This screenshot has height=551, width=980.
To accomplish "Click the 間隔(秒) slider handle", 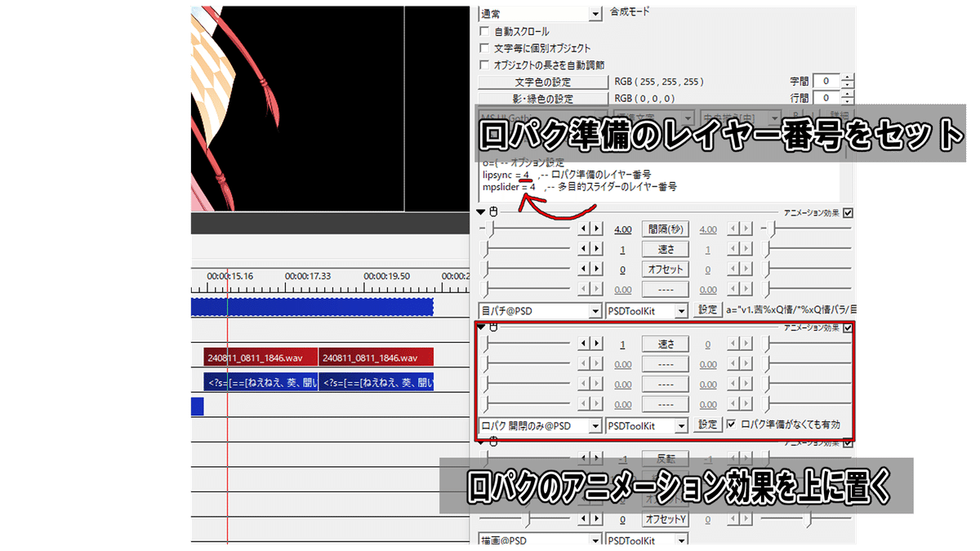I will [x=488, y=229].
